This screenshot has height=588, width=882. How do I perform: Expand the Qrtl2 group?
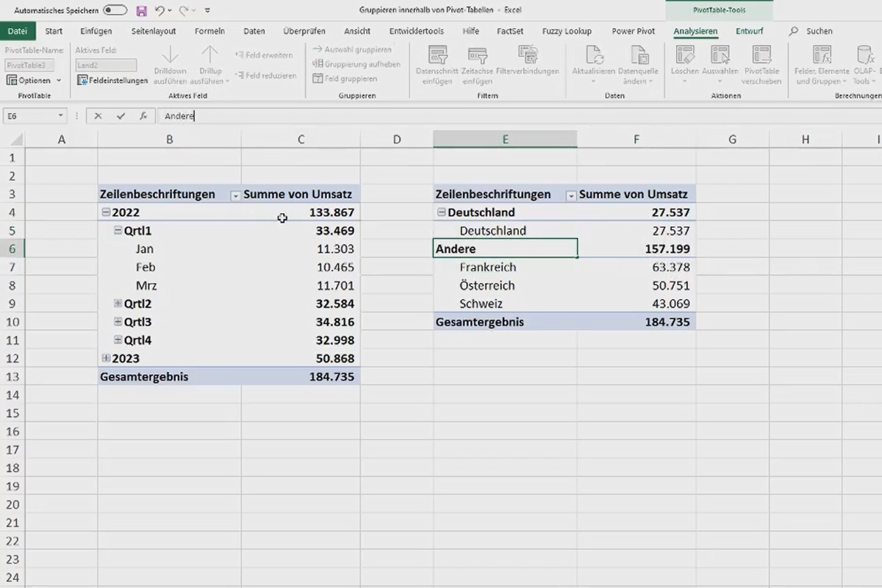[118, 304]
